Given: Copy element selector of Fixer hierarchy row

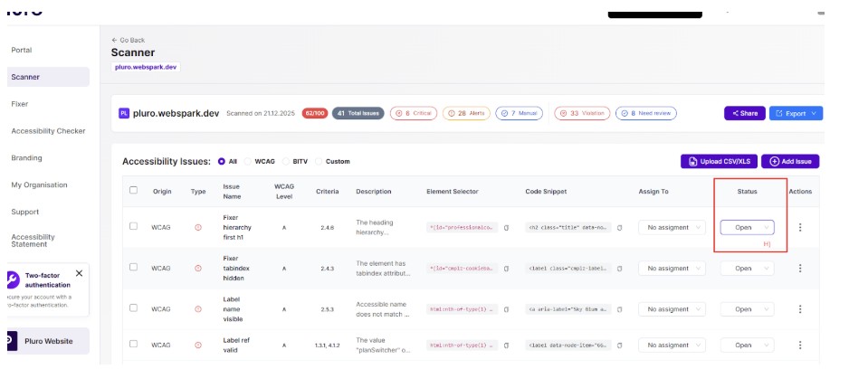Looking at the screenshot, I should point(507,228).
